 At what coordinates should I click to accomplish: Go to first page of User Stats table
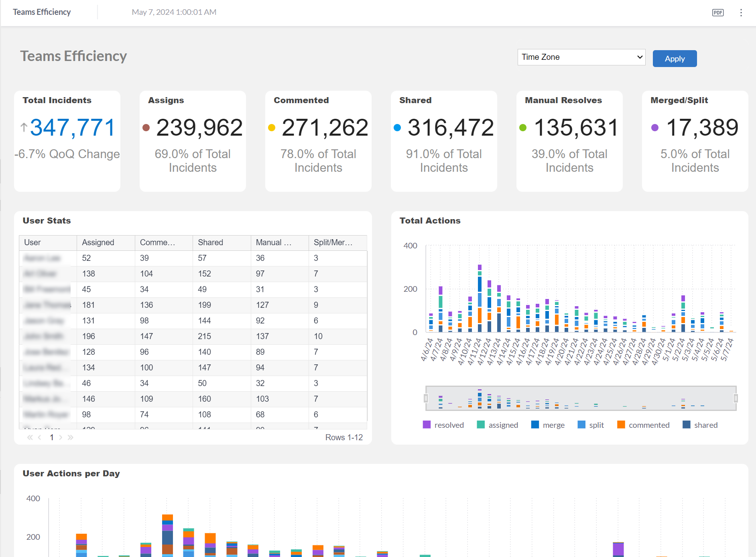coord(29,437)
